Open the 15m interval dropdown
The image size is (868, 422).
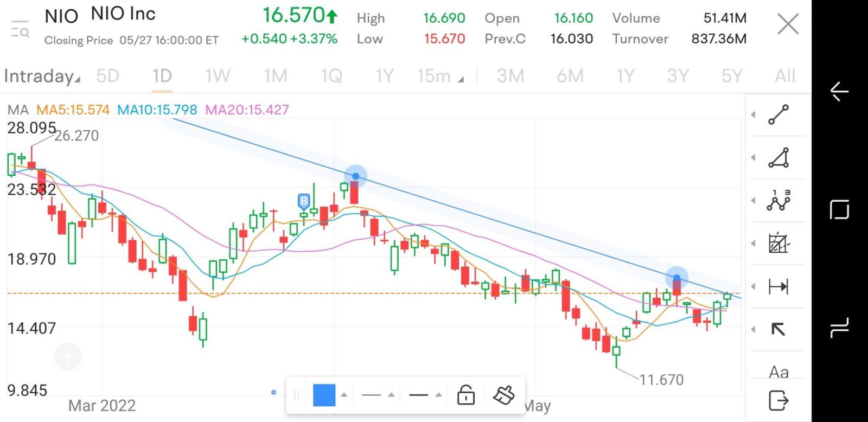pos(441,76)
